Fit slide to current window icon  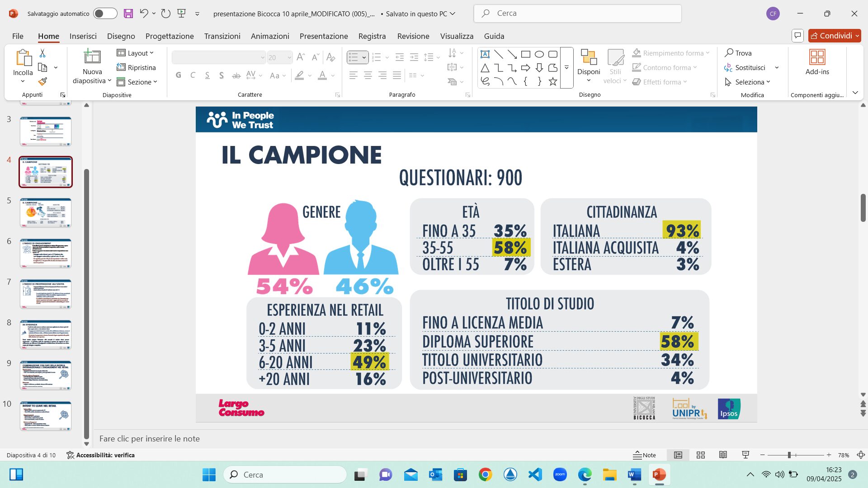[x=861, y=455]
